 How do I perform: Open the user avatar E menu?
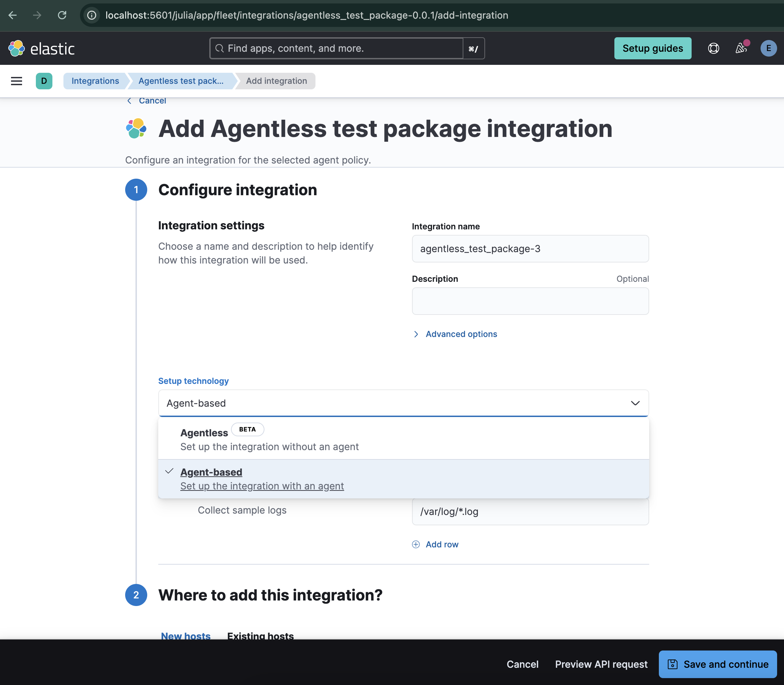[768, 49]
